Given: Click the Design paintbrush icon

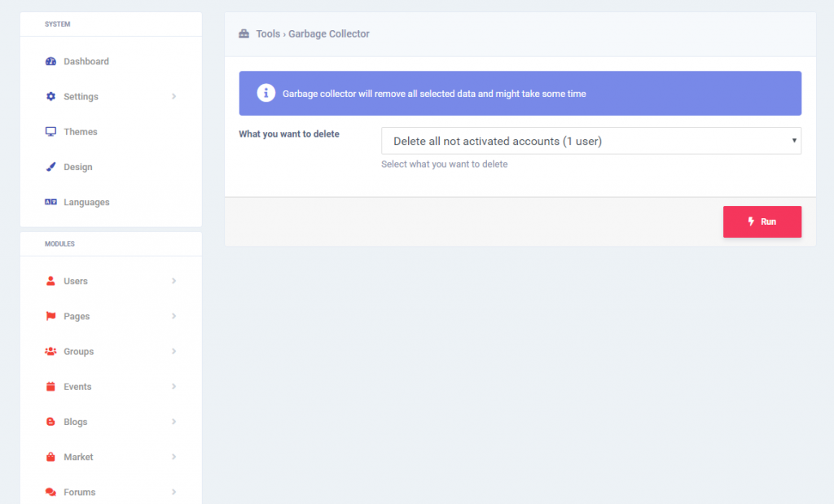Looking at the screenshot, I should [50, 167].
